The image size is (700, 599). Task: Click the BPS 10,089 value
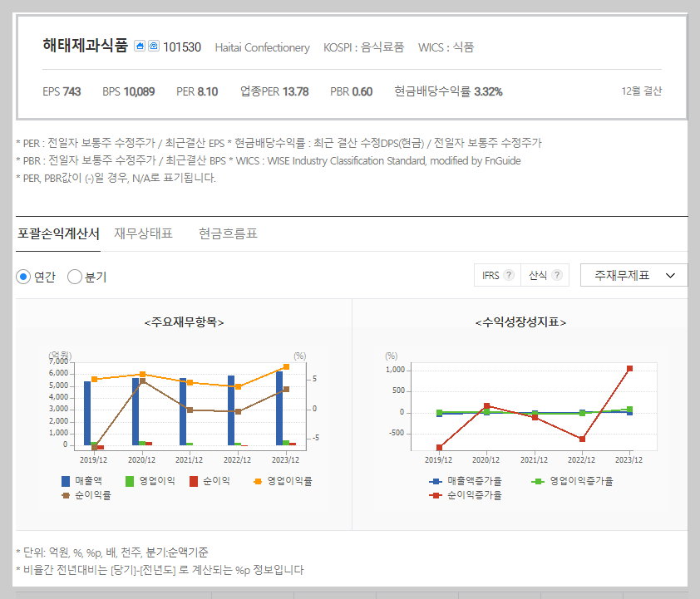click(129, 91)
